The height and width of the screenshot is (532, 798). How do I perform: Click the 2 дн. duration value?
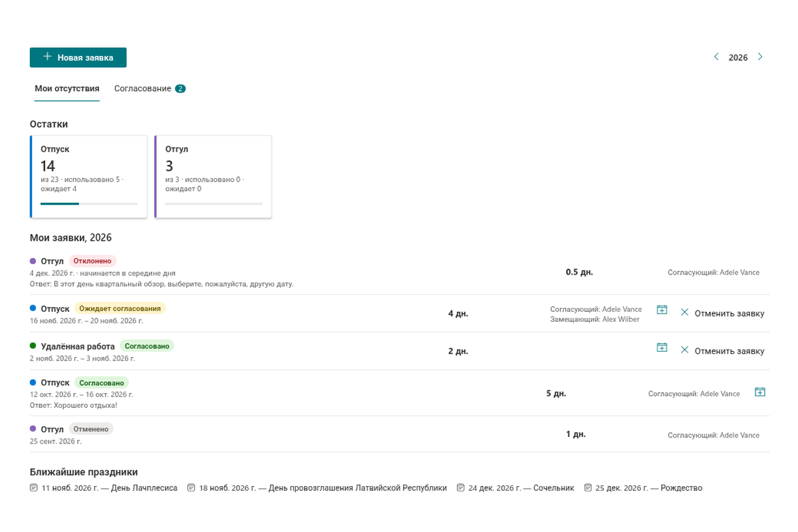tap(458, 351)
